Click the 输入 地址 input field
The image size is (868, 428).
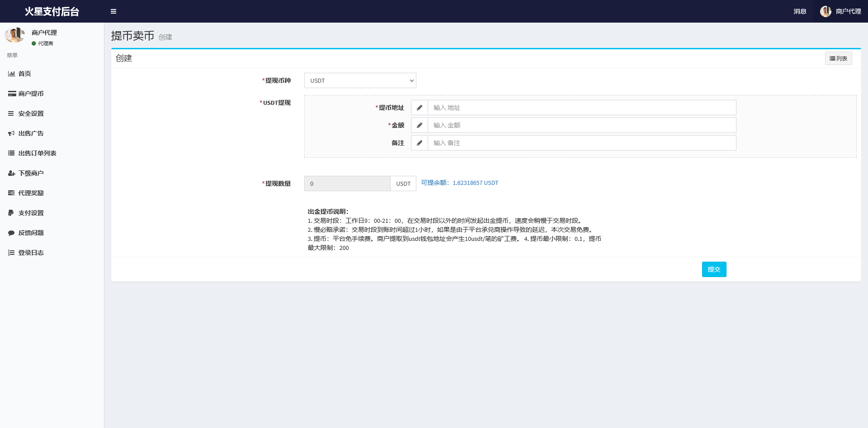[581, 108]
